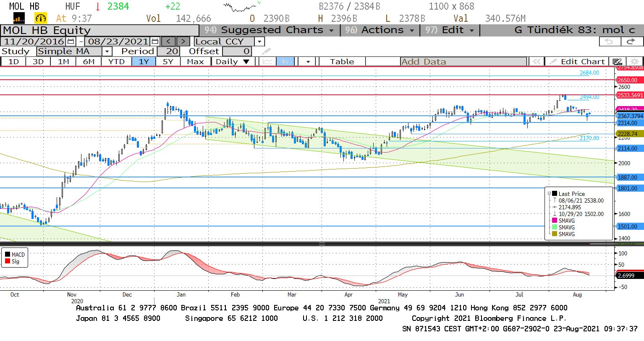Expand the Local CCY currency dropdown
The width and height of the screenshot is (644, 341).
[259, 42]
